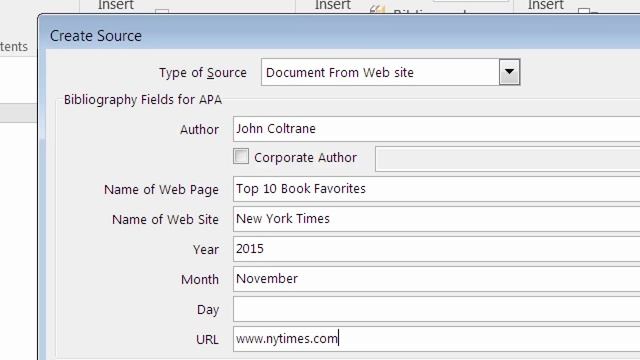Click the Name of Web Site field
Screen dimensions: 640x360
tap(436, 219)
